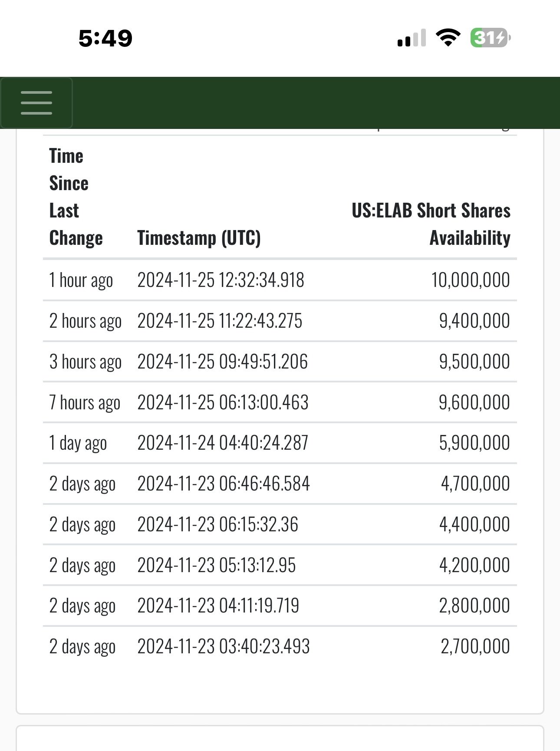Select the '2 hours ago' cell
Screen dimensions: 560x751
(x=86, y=321)
